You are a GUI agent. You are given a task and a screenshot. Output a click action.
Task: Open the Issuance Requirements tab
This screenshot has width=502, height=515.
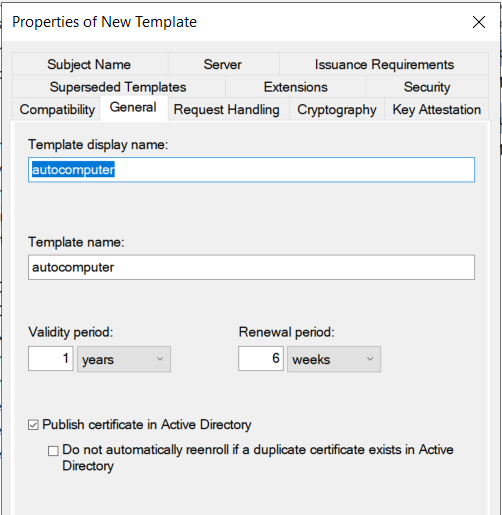[x=384, y=64]
